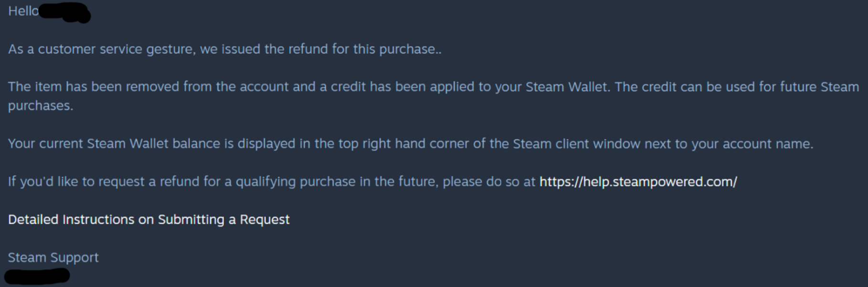The image size is (868, 287).
Task: Click the Hello greeting word
Action: pos(23,11)
